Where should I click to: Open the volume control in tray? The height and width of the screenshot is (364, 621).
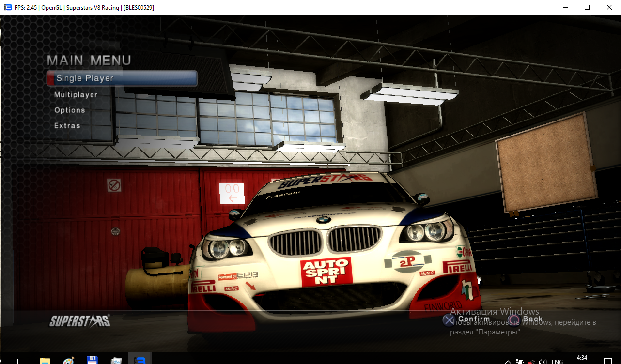click(543, 361)
